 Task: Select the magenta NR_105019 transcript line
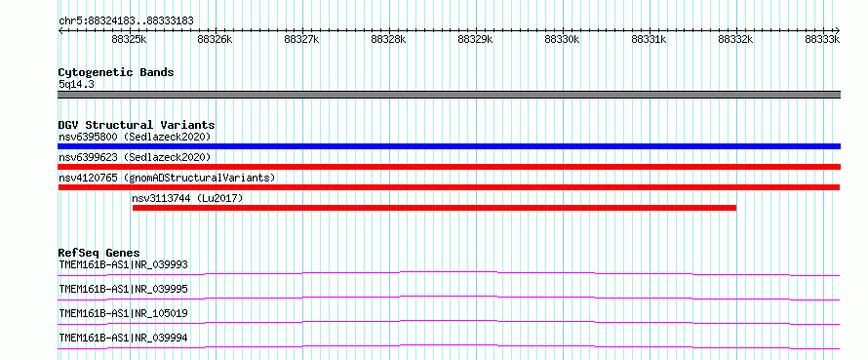click(449, 322)
